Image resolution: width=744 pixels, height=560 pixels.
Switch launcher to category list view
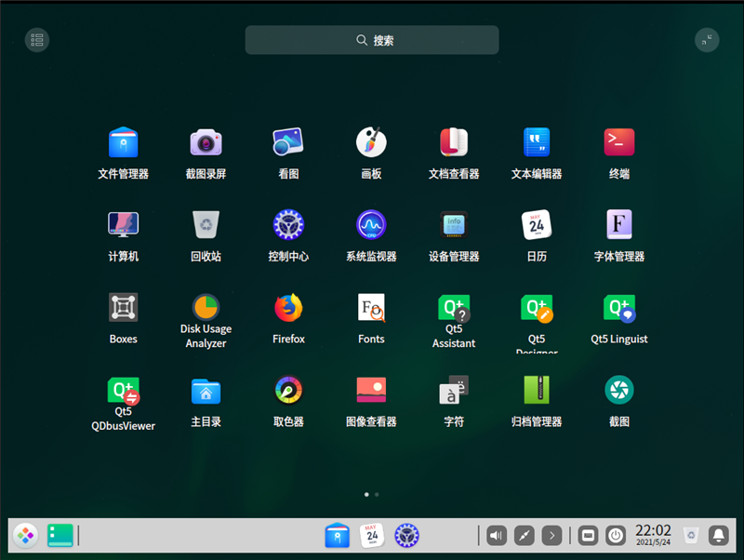tap(37, 40)
